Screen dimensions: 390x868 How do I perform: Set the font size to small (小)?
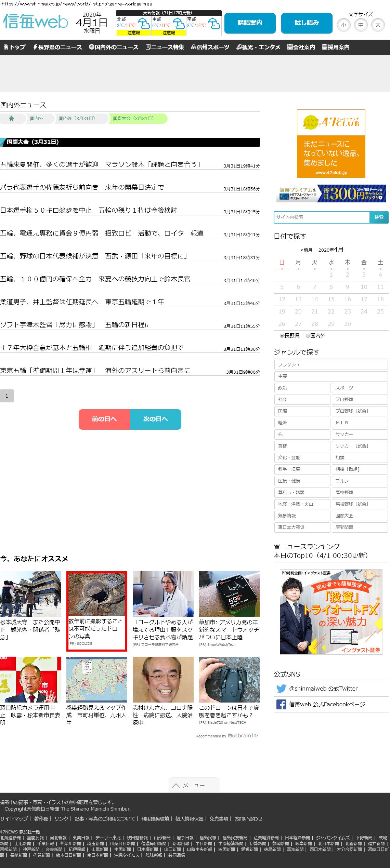pos(343,25)
